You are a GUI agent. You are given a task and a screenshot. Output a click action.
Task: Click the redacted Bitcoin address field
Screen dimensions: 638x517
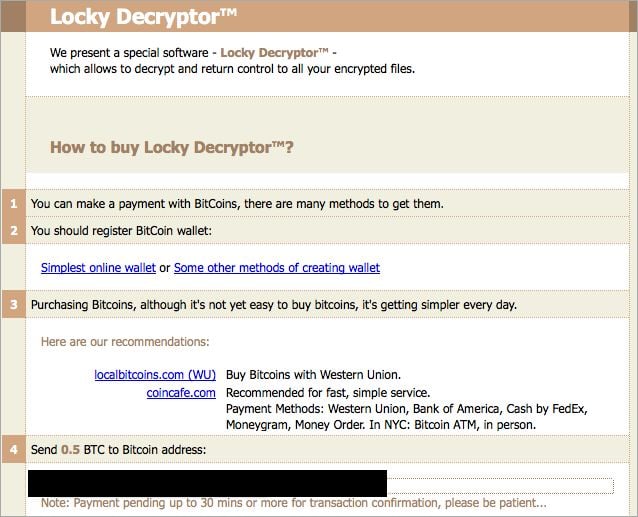pyautogui.click(x=207, y=483)
